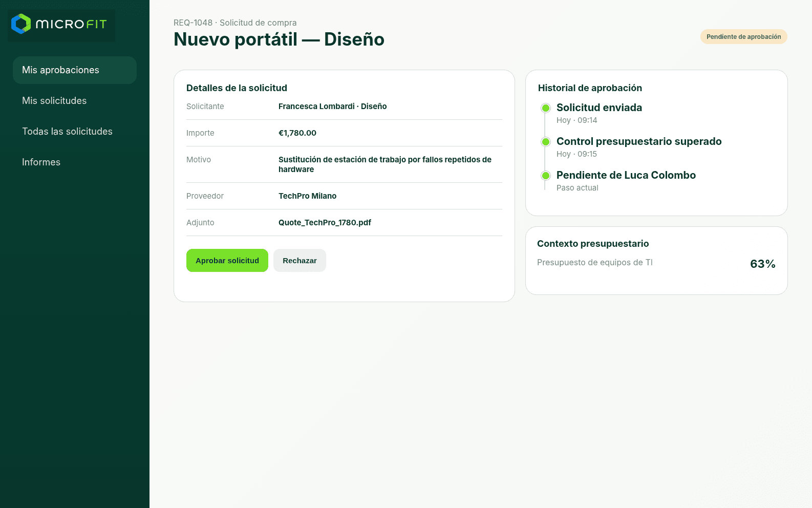
Task: Click the Motivo field label
Action: [x=199, y=160]
